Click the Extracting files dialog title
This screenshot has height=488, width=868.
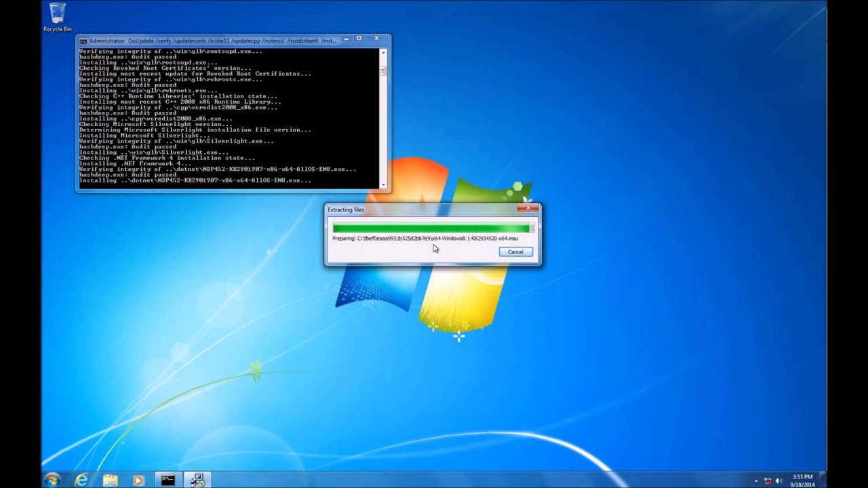tap(346, 209)
